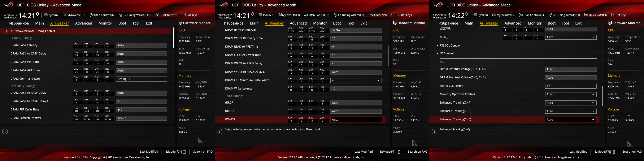Screen dimensions: 644x161
Task: Click the gear icon beside the clock in middle screenshot
Action: (x=252, y=14)
